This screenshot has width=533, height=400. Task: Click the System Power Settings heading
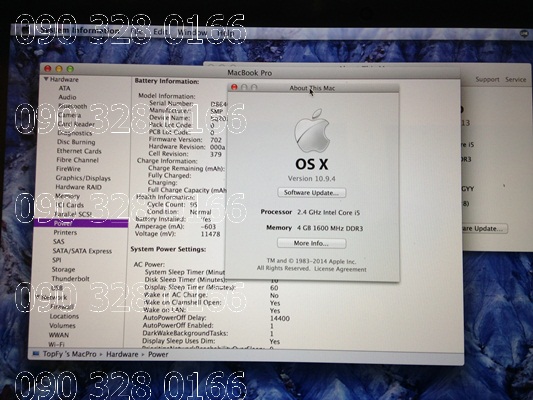click(x=168, y=249)
